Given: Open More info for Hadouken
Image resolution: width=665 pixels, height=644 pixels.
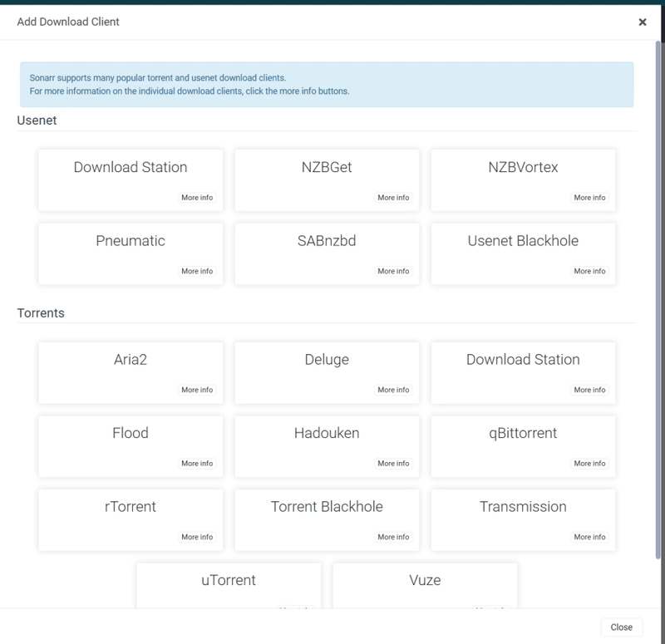Looking at the screenshot, I should (x=393, y=464).
